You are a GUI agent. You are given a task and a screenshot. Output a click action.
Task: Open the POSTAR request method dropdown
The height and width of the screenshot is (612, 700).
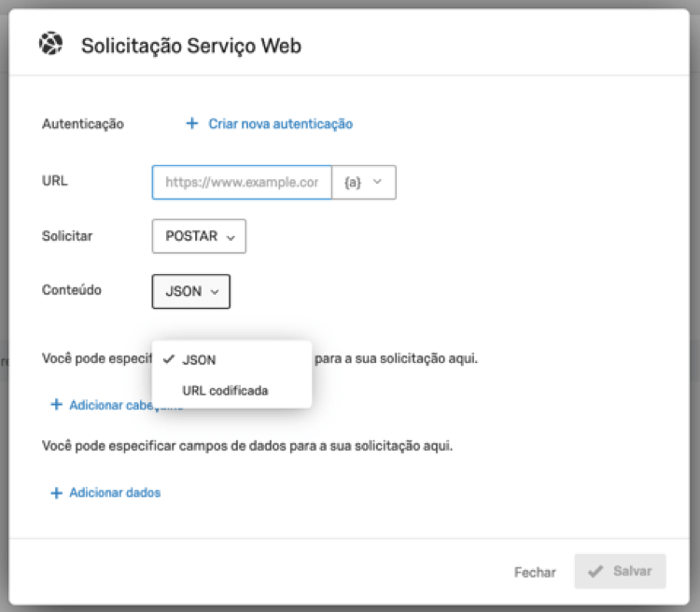pyautogui.click(x=199, y=237)
